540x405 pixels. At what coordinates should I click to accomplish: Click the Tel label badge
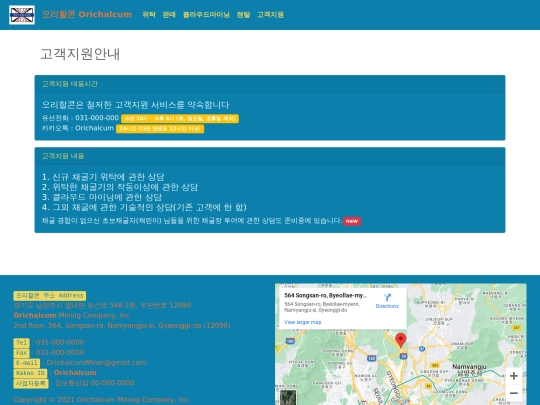tap(21, 343)
